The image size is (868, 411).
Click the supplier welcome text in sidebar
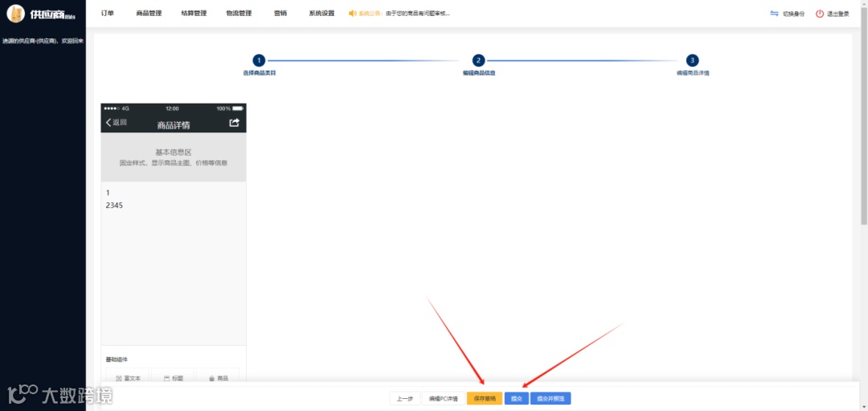point(43,40)
